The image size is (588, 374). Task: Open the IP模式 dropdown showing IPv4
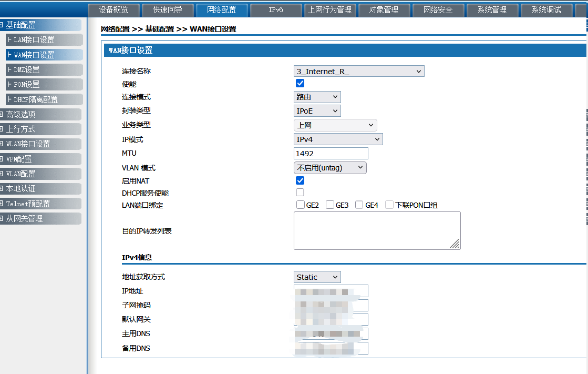[x=338, y=139]
